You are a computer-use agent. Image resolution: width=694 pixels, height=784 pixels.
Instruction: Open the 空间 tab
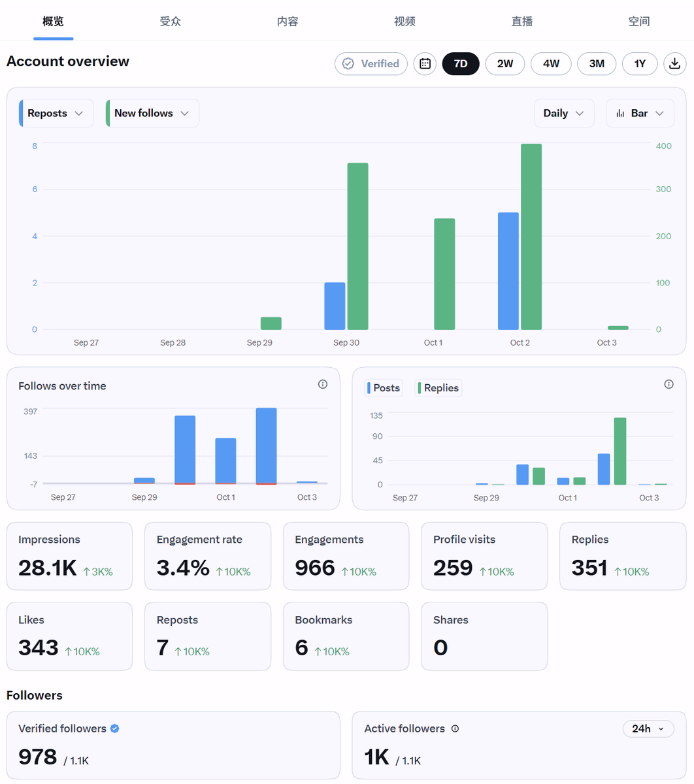[639, 21]
